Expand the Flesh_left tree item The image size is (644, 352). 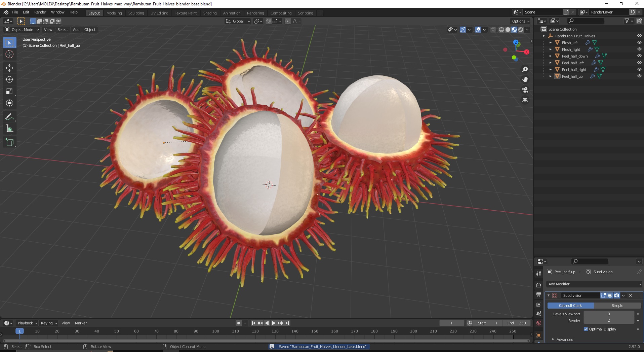[x=550, y=43]
